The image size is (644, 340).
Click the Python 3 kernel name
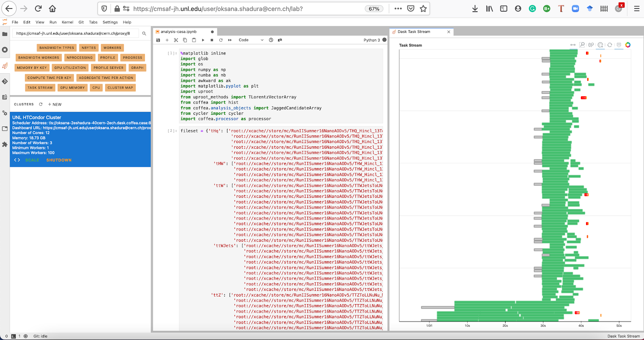(x=372, y=40)
